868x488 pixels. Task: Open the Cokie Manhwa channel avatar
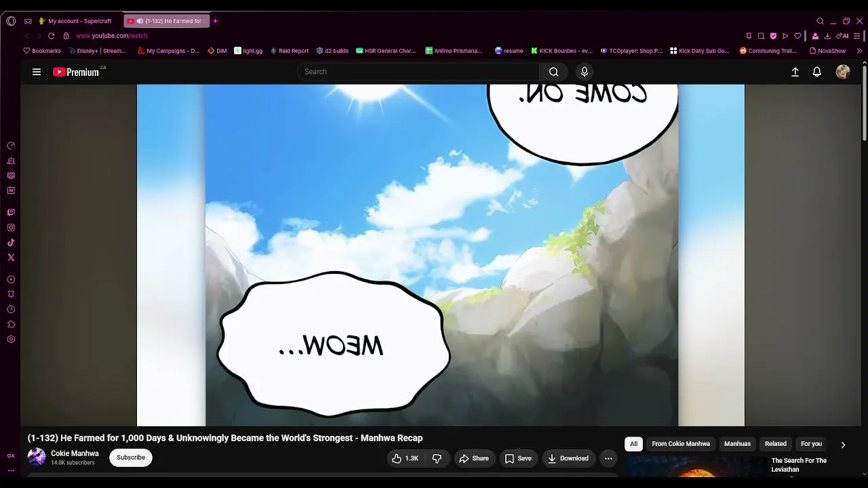coord(37,457)
